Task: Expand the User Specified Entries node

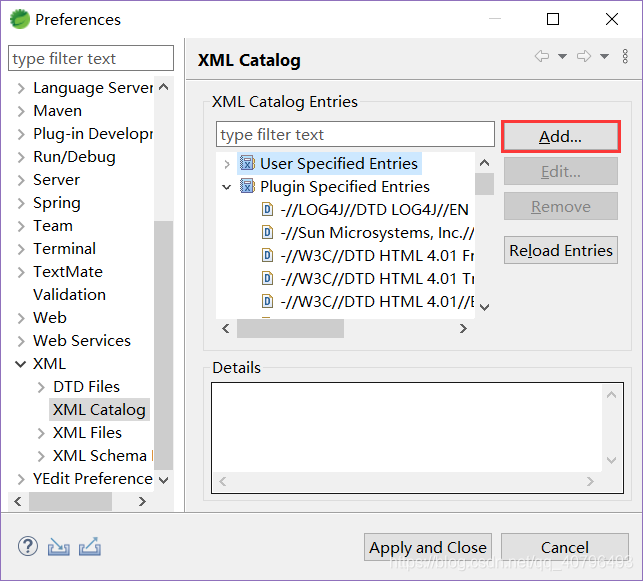Action: (227, 163)
